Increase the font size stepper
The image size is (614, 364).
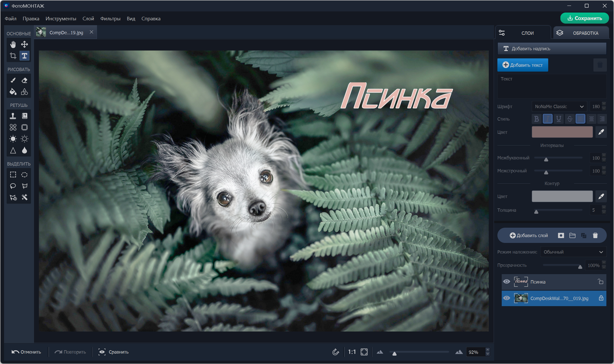point(604,104)
